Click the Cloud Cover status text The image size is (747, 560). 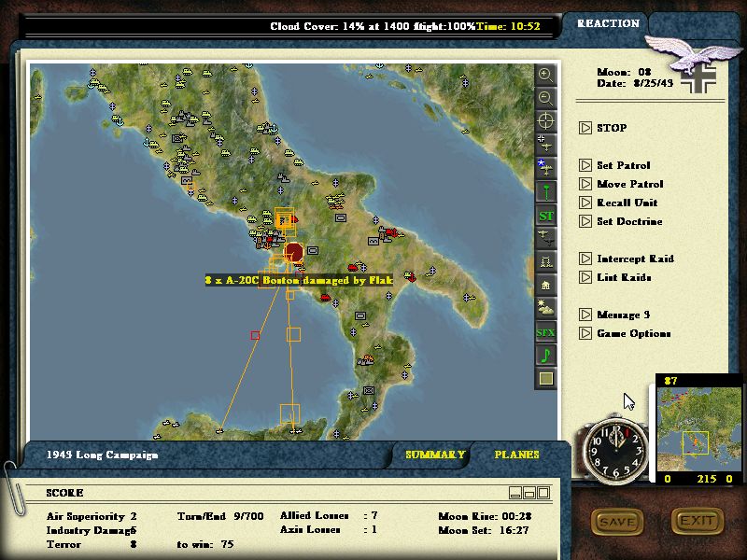[x=373, y=26]
